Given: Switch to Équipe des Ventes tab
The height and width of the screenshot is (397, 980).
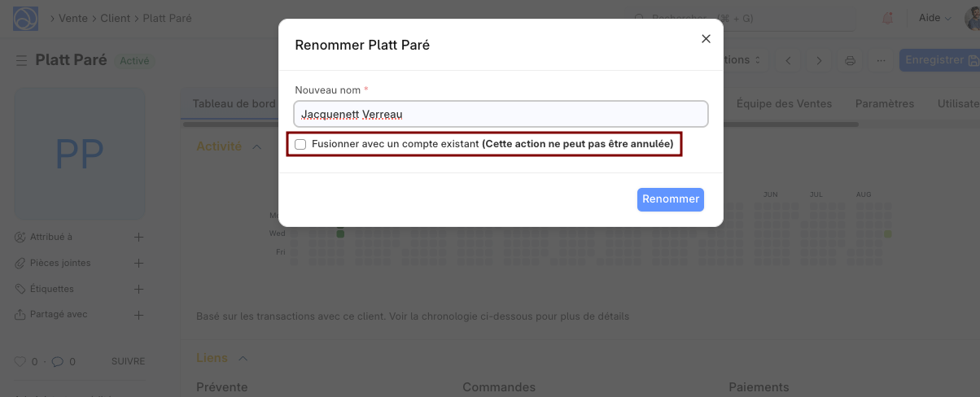Looking at the screenshot, I should pos(784,103).
